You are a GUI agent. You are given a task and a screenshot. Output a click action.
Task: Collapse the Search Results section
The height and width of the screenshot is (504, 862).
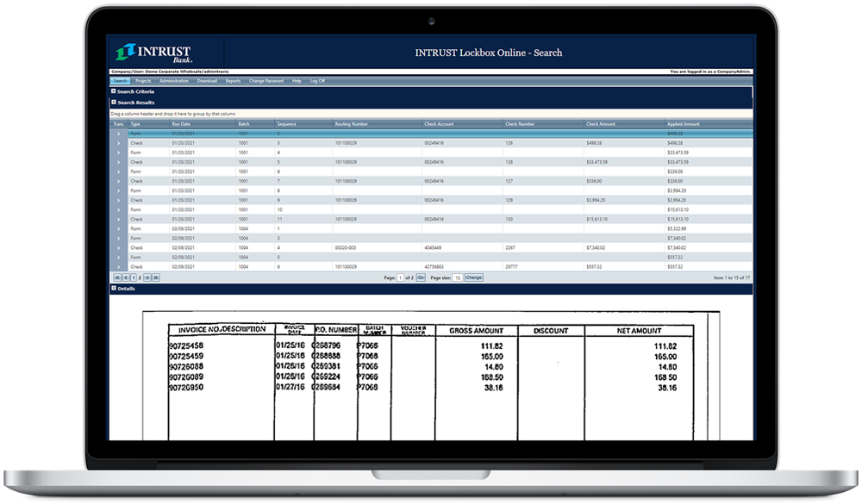[114, 103]
